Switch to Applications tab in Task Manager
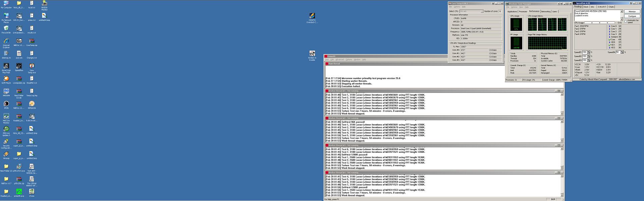 [x=512, y=12]
